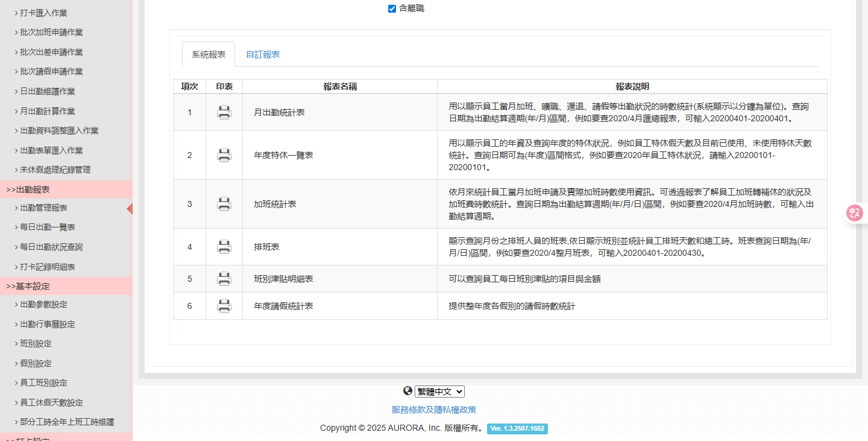Collapse the >>基本設定 menu section
Screen dimensions: 868x441
click(66, 286)
